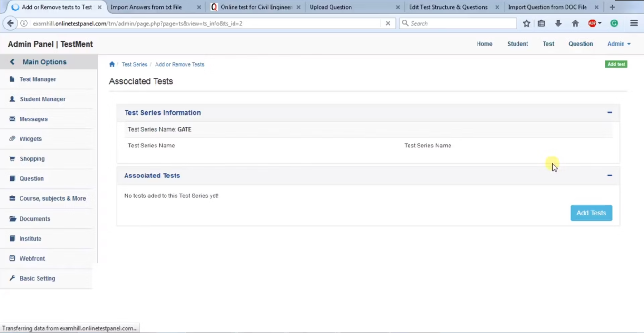The width and height of the screenshot is (644, 333).
Task: Switch to the Upload Question tab
Action: coord(350,7)
